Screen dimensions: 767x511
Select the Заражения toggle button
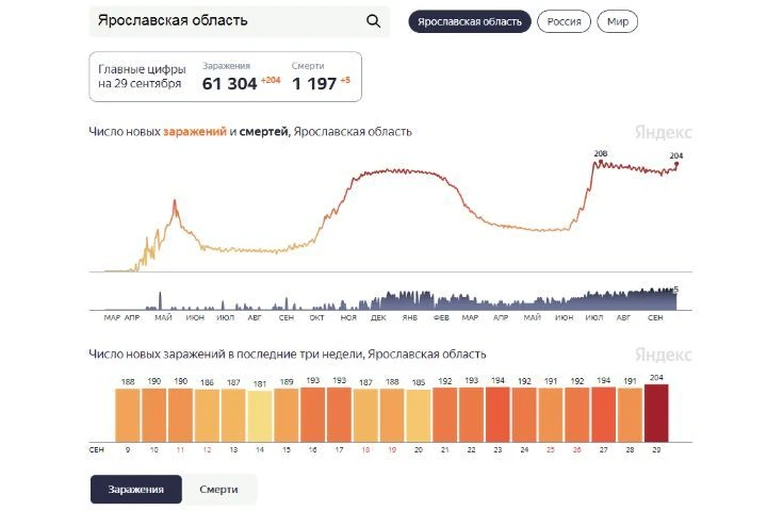(x=136, y=489)
